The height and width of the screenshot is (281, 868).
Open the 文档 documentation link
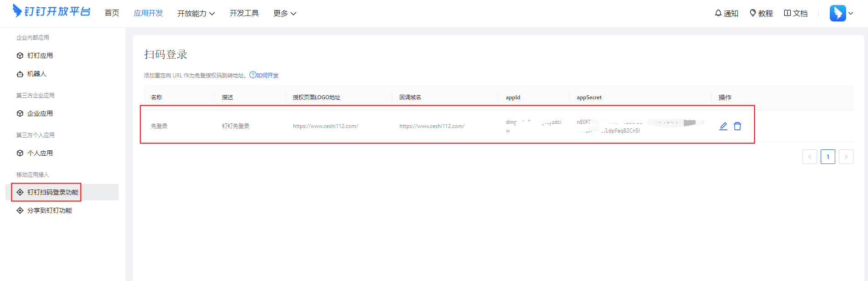pos(796,13)
